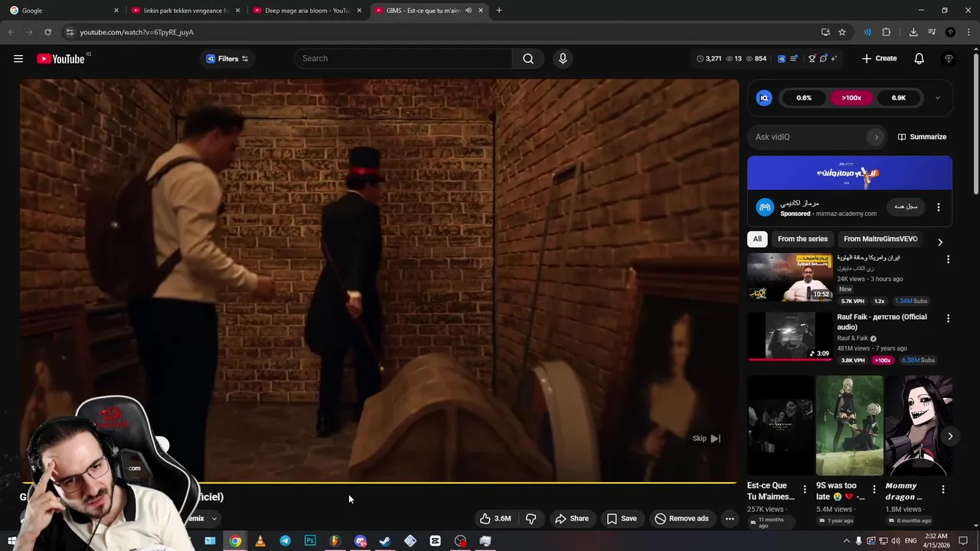This screenshot has height=551, width=980.
Task: Switch to the Google tab
Action: coord(64,11)
